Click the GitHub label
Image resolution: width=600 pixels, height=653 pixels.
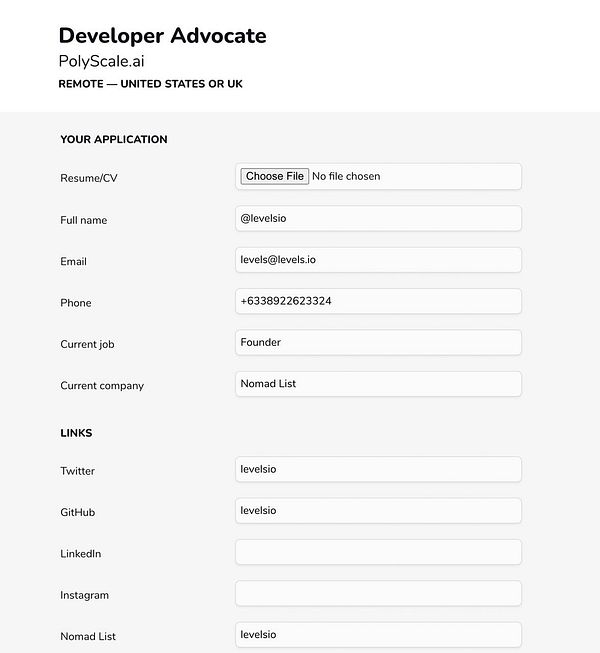77,512
